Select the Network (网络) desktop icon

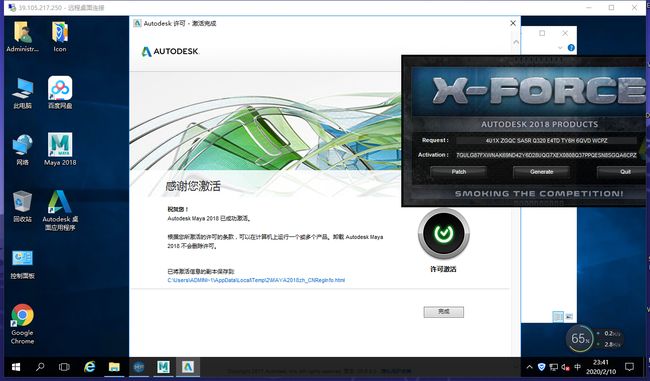22,150
